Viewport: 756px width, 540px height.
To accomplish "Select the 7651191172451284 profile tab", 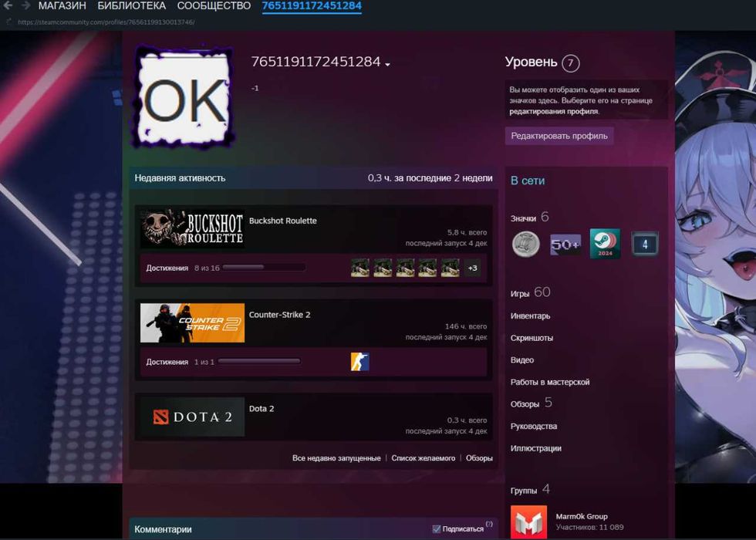I will click(x=312, y=6).
